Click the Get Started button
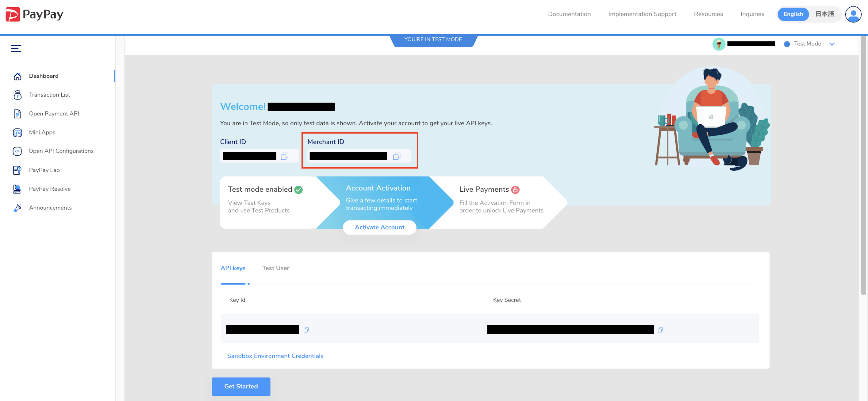Image resolution: width=868 pixels, height=401 pixels. (241, 387)
